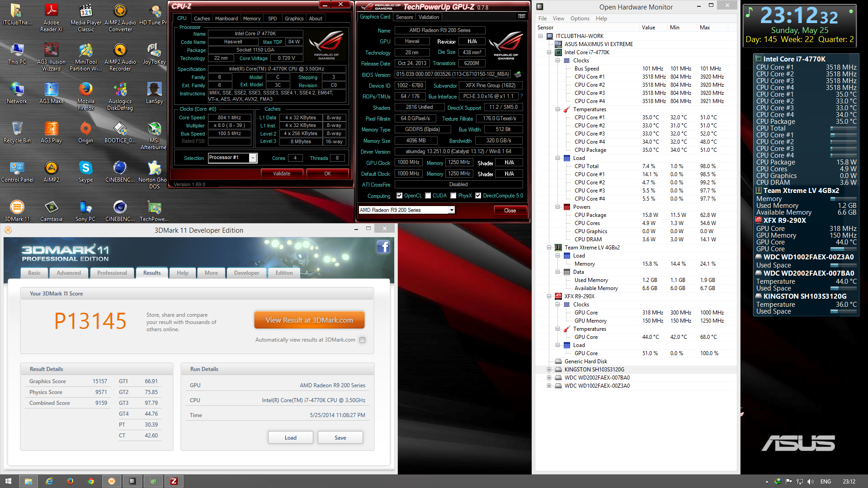Switch to the Mainboard tab in CPU-Z

click(226, 19)
